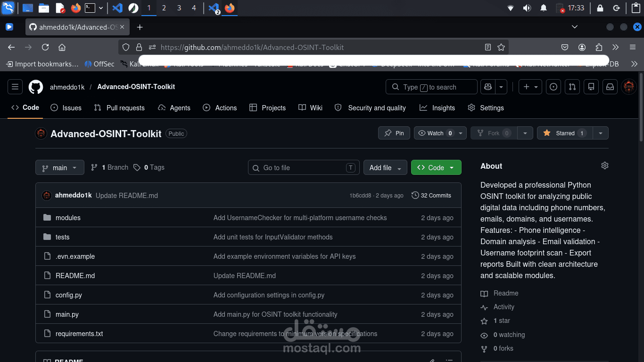Viewport: 644px width, 362px height.
Task: Toggle Pin for this repository
Action: pyautogui.click(x=394, y=133)
